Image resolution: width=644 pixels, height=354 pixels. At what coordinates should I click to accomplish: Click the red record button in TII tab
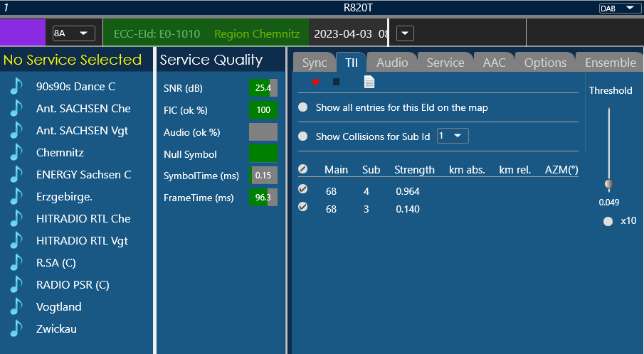pyautogui.click(x=315, y=82)
